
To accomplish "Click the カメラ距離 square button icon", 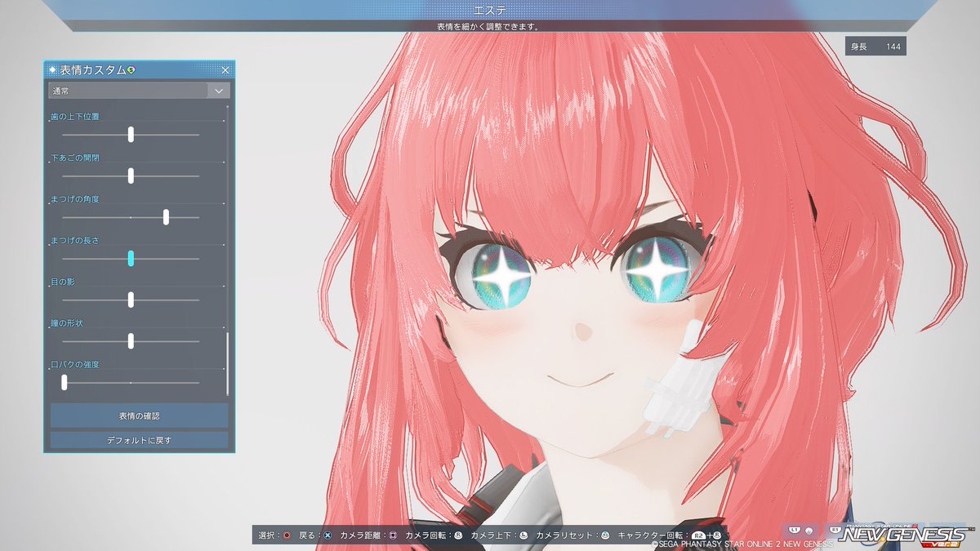I will pos(393,535).
